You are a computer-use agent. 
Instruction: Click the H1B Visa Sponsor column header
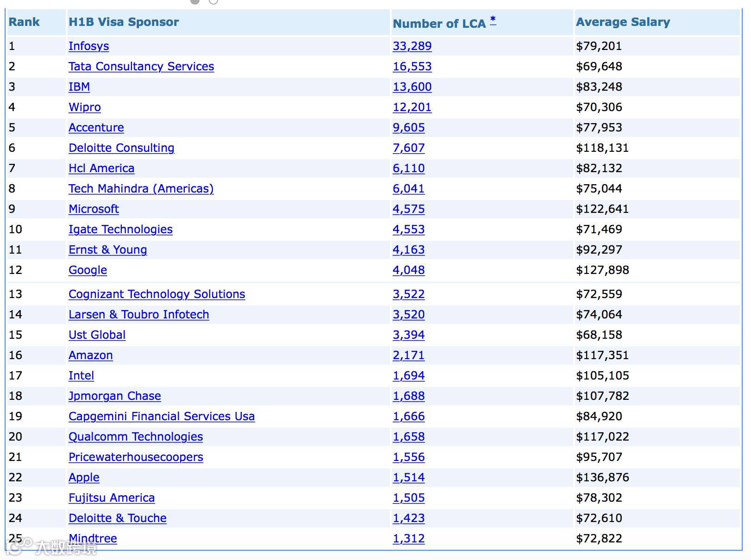(124, 22)
